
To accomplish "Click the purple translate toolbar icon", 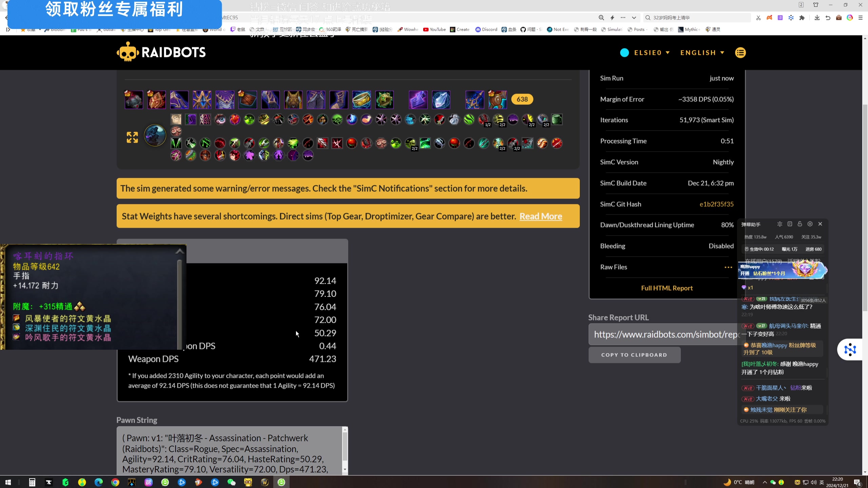I will tap(780, 18).
